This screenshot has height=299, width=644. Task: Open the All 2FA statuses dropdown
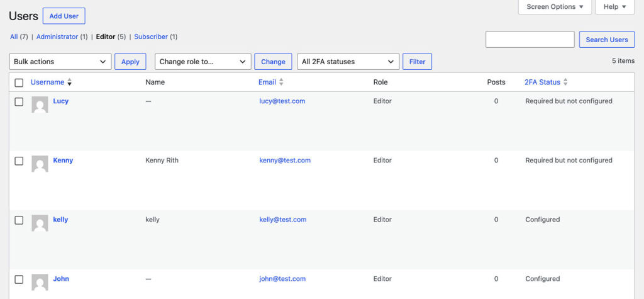coord(348,62)
